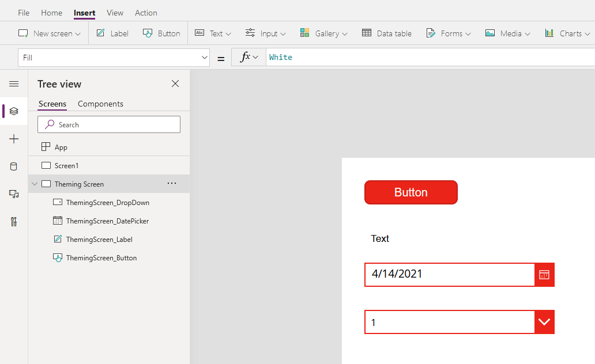Open the Media icon in left sidebar
The height and width of the screenshot is (364, 595).
(14, 194)
